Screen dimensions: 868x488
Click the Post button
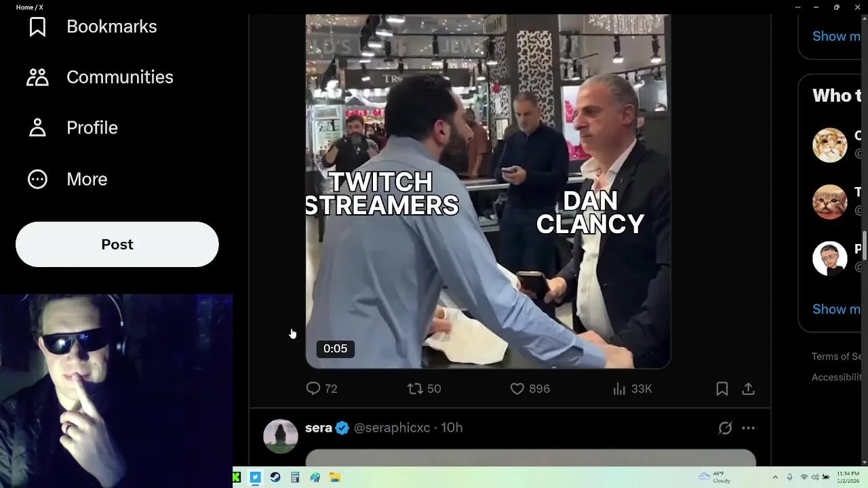(117, 245)
